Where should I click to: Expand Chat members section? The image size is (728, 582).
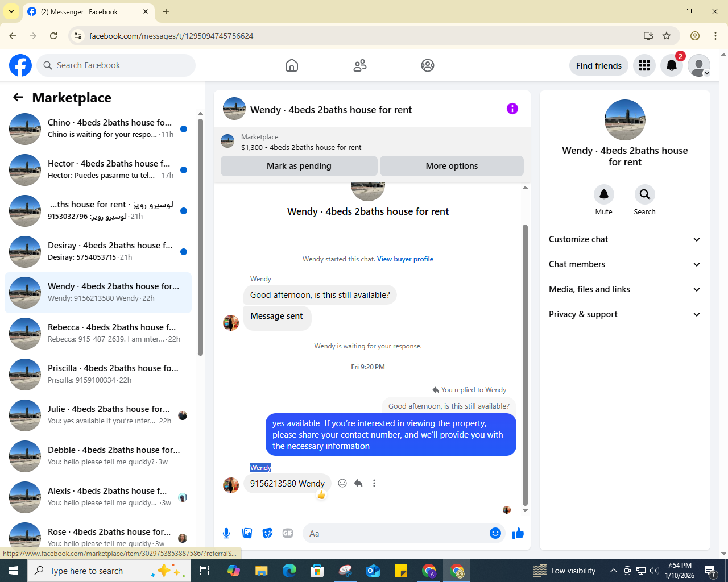[x=624, y=264]
